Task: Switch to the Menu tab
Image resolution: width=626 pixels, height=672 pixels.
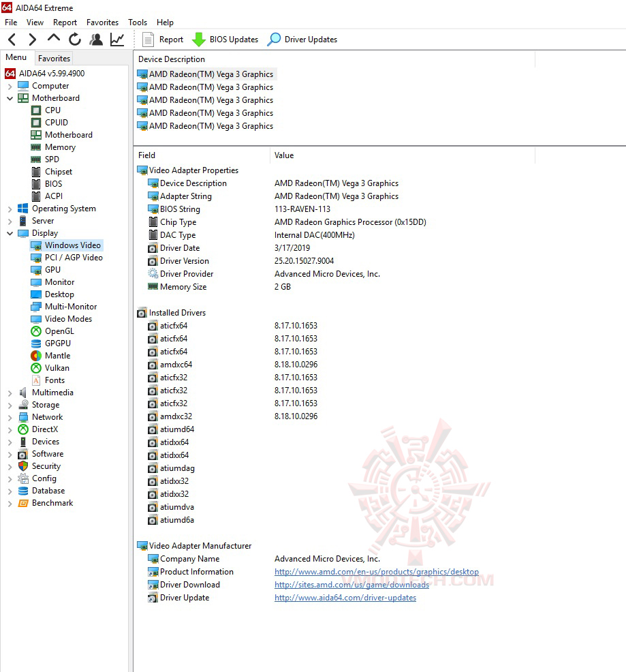Action: point(16,57)
